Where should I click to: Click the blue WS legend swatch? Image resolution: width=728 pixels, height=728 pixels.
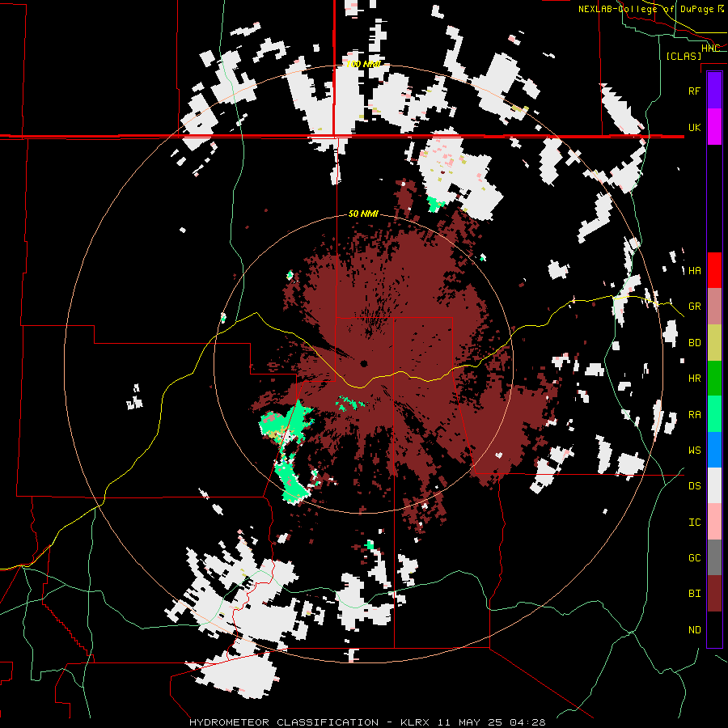714,450
